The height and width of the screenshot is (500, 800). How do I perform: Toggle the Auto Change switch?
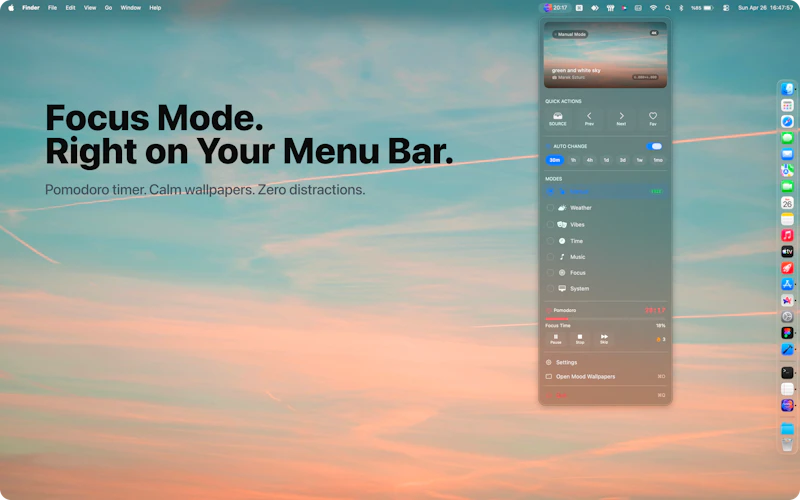click(655, 146)
